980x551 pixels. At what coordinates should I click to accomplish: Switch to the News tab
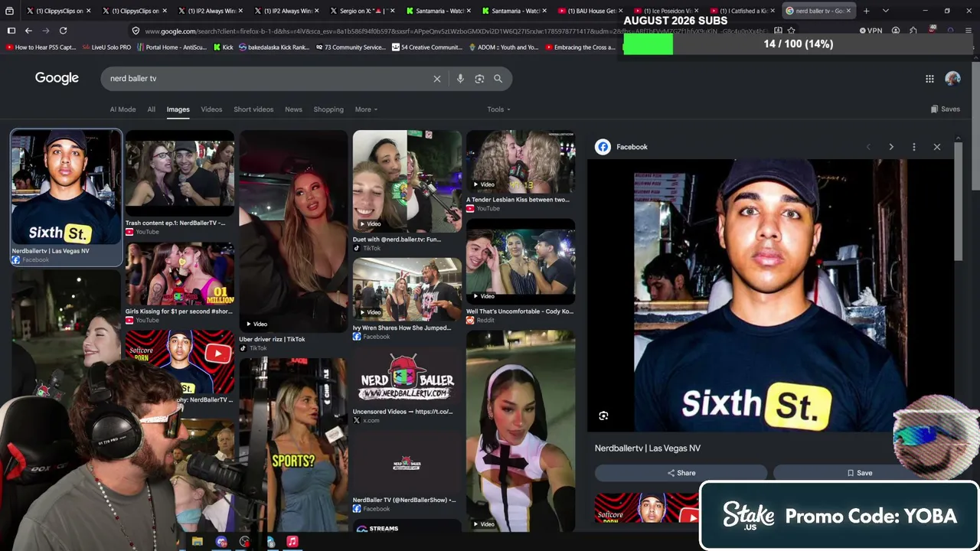coord(293,109)
